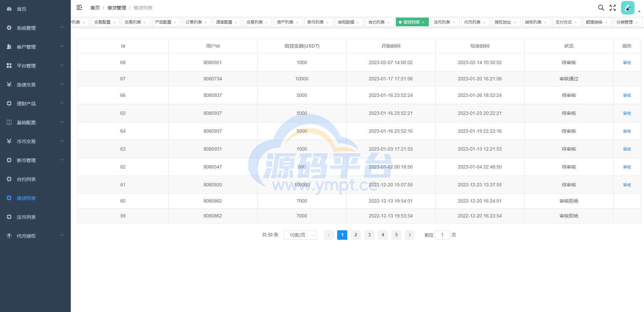Click 借贷列表 highlighted sidebar icon

point(9,198)
